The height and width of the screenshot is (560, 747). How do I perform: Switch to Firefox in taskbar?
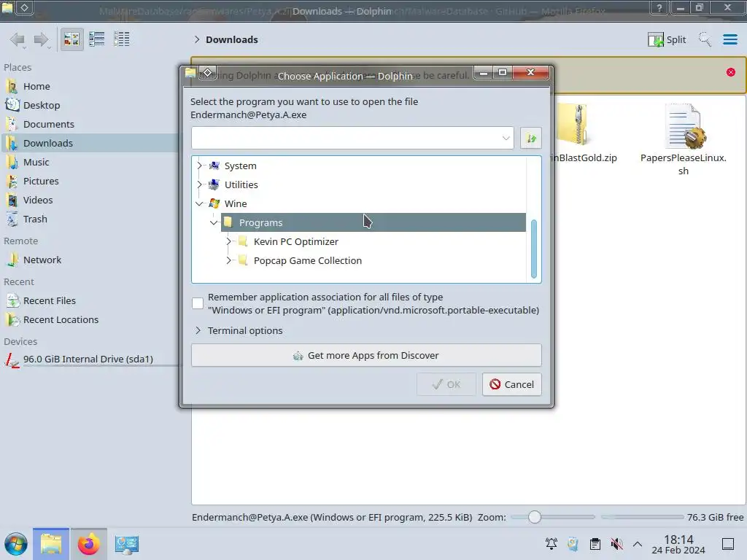88,544
